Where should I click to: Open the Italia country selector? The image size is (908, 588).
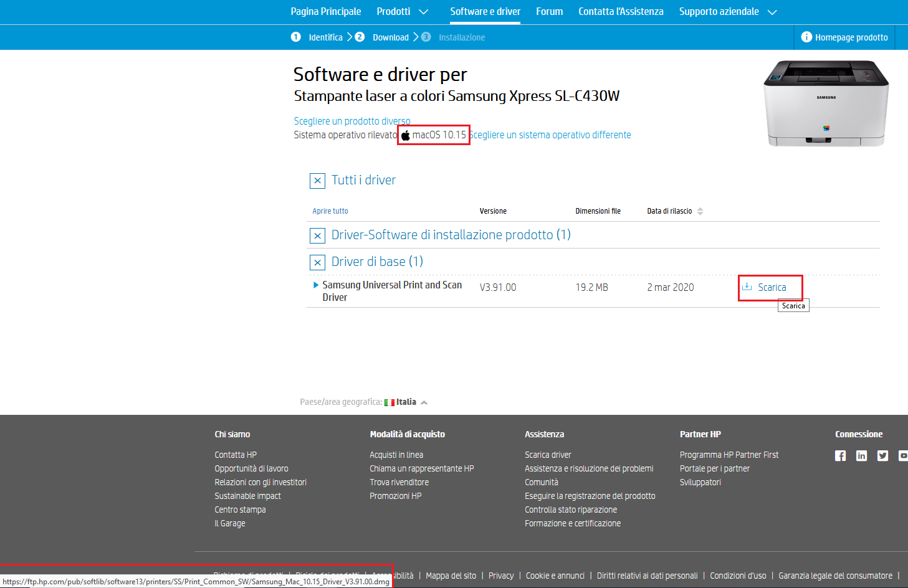(406, 402)
